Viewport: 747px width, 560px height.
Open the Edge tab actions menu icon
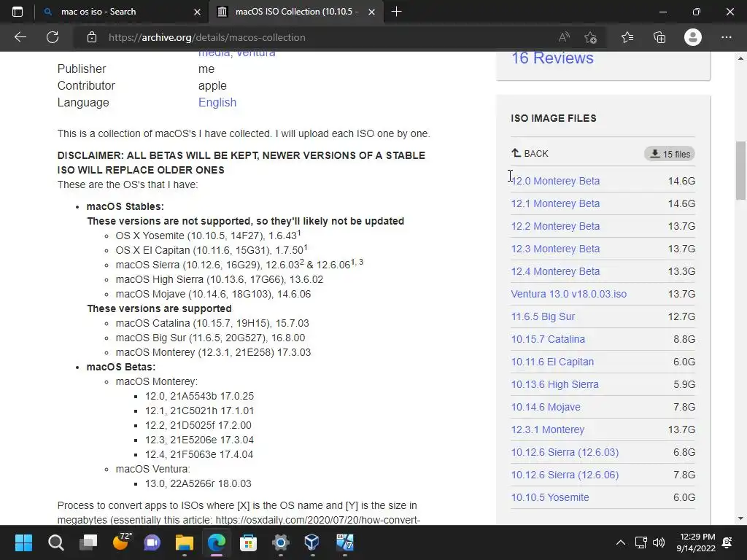click(x=18, y=12)
